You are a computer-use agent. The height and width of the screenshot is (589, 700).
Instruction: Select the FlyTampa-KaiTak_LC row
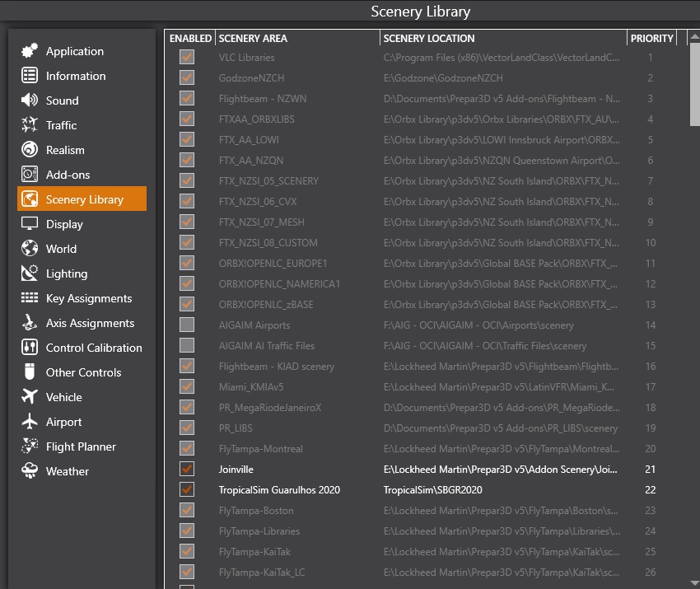coord(426,572)
